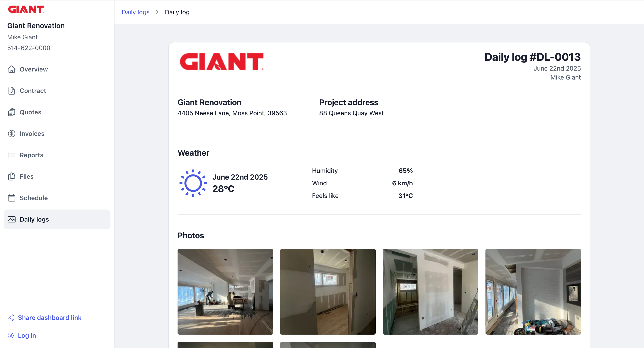
Task: Open the third photo with ladder
Action: pos(430,291)
